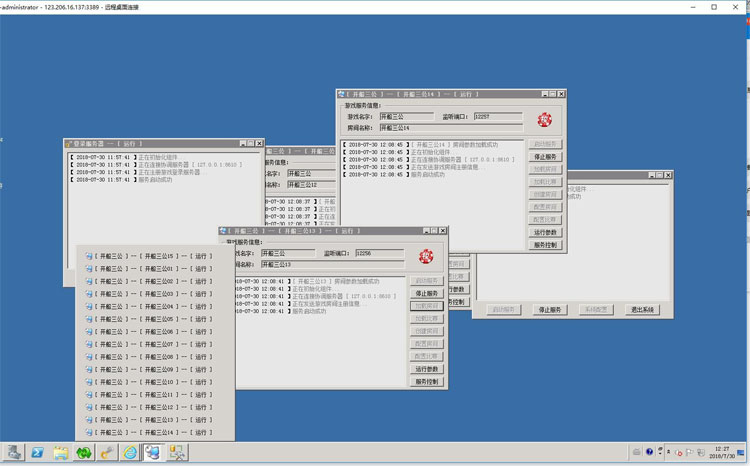The height and width of the screenshot is (466, 750).
Task: Click 退出系统 button in the rear window
Action: click(642, 310)
